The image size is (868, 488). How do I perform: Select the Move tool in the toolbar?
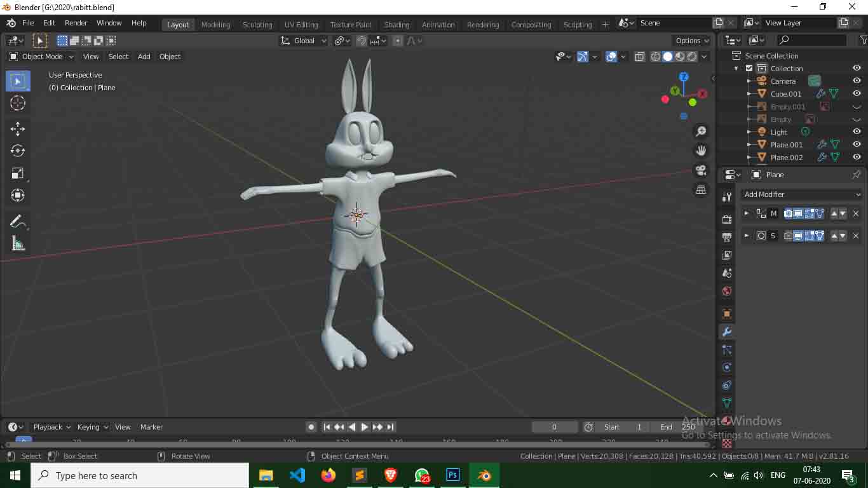(x=18, y=128)
